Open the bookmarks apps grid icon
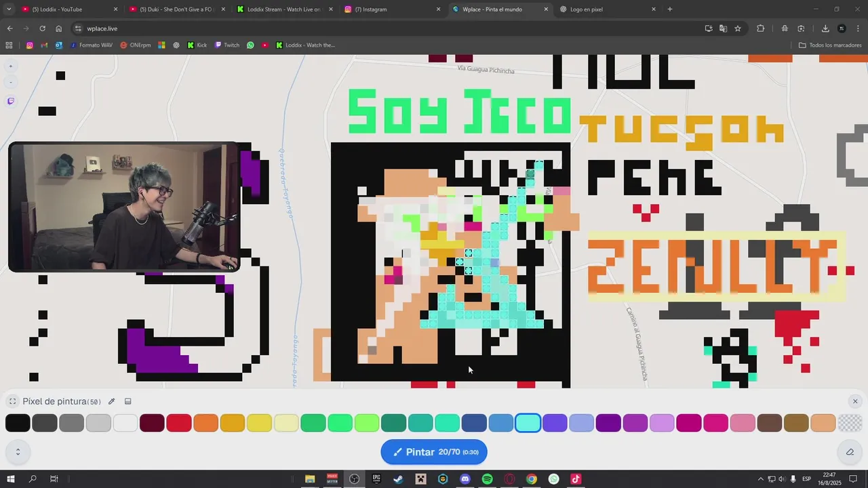The width and height of the screenshot is (868, 488). [x=9, y=45]
